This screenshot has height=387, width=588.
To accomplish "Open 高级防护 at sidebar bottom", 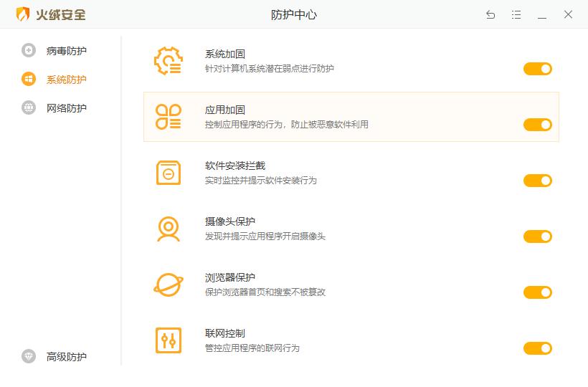I will pyautogui.click(x=67, y=357).
